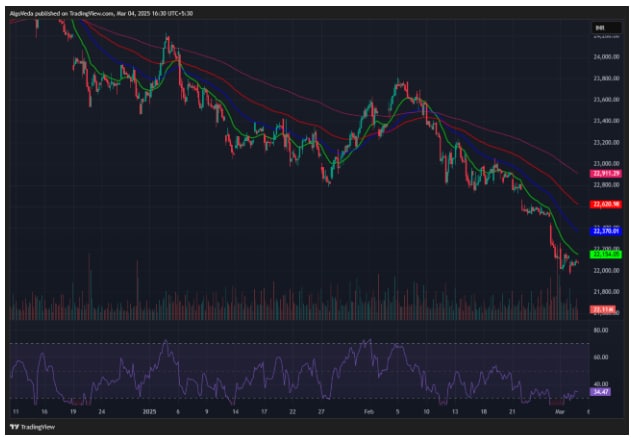Image resolution: width=634 pixels, height=441 pixels.
Task: Click the Feb label on time axis
Action: coord(369,412)
